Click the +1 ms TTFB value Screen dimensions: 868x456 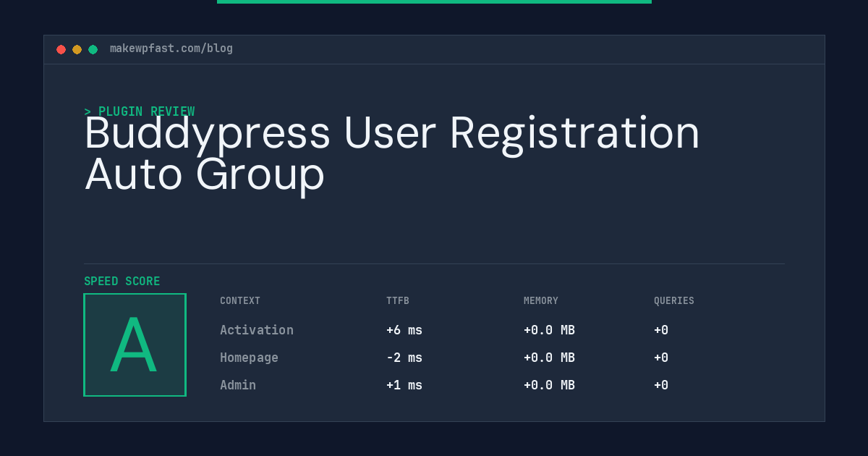coord(404,385)
